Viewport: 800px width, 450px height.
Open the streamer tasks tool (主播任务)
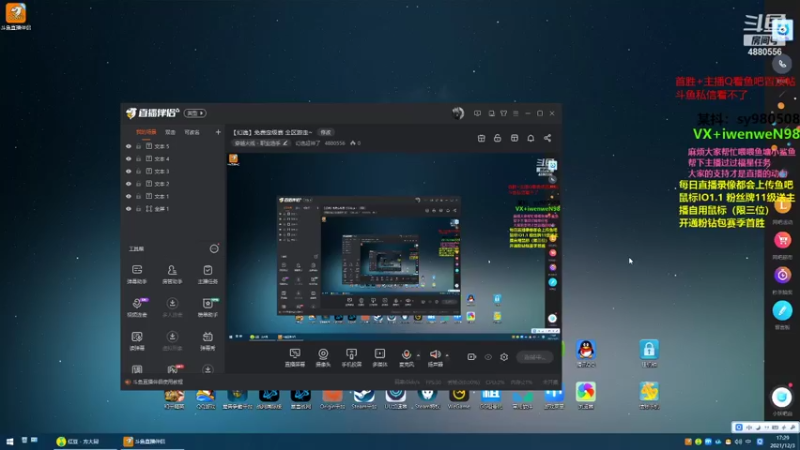208,274
